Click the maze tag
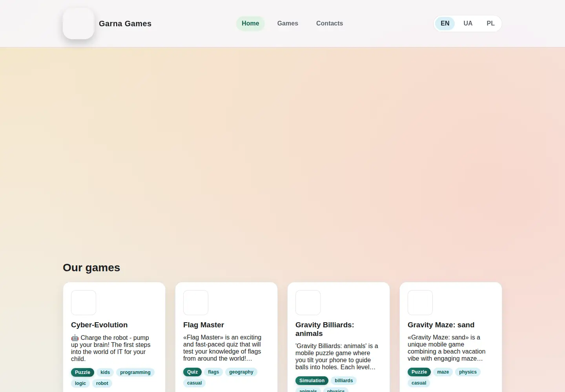Viewport: 565px width, 392px height. (x=443, y=372)
